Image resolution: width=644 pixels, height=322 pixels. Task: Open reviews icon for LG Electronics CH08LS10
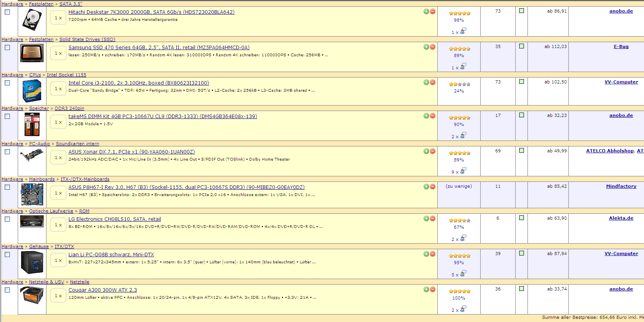click(463, 238)
